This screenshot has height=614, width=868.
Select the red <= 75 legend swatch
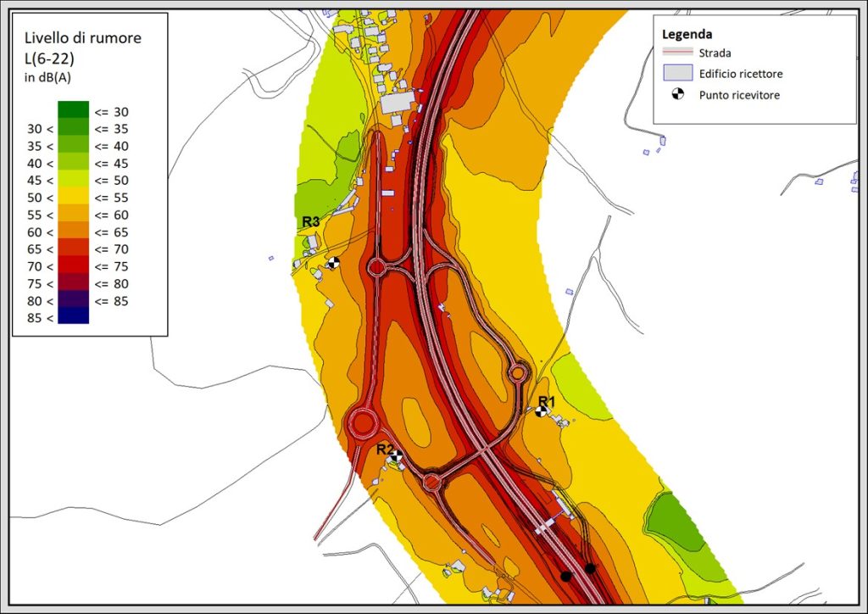click(73, 265)
